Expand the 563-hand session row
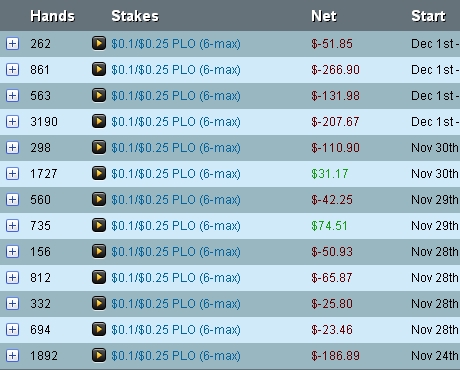This screenshot has width=460, height=370. tap(12, 96)
